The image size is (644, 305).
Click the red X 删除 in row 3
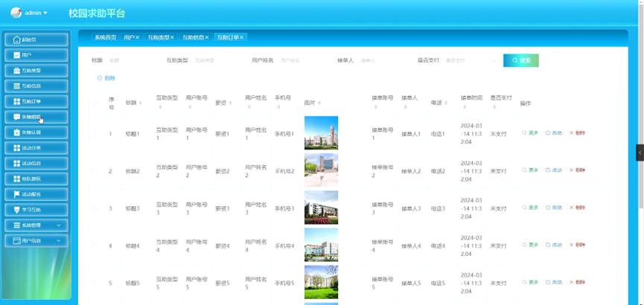pos(571,208)
